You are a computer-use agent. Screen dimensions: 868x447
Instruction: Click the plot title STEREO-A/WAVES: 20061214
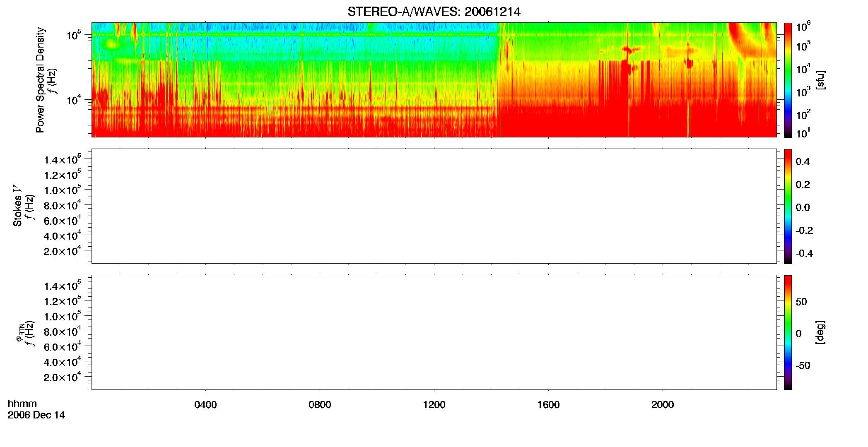(434, 12)
